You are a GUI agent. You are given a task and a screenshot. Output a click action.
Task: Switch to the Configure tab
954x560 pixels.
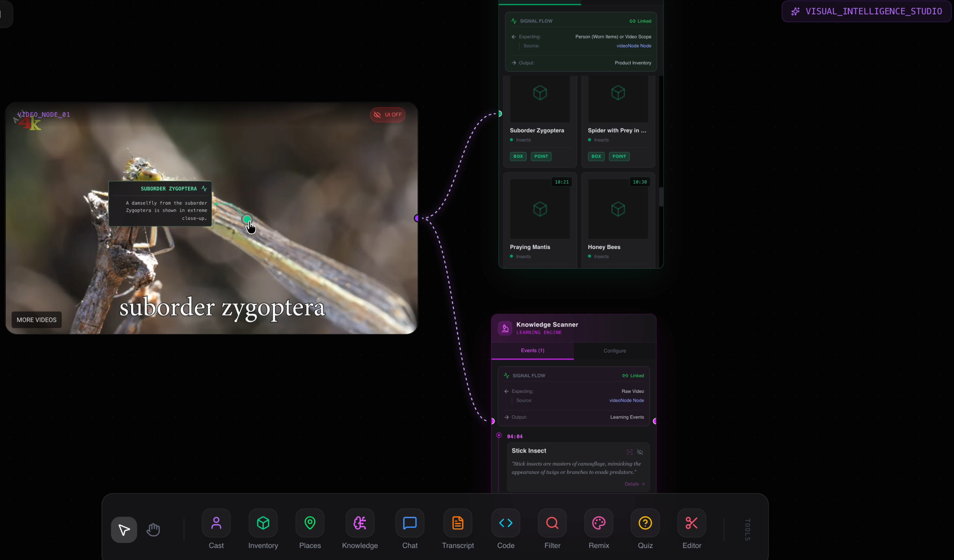(x=615, y=351)
